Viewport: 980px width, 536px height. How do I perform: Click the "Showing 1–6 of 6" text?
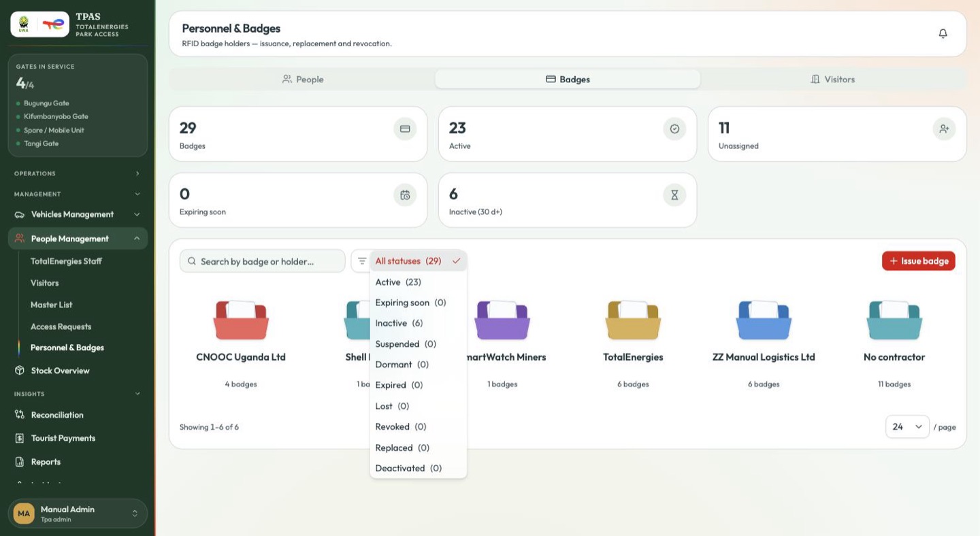pos(209,427)
